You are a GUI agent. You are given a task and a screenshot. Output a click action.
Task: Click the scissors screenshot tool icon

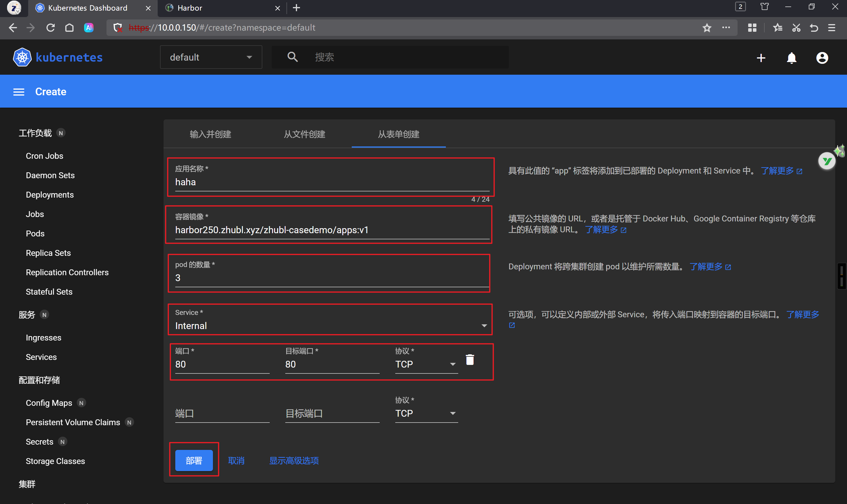[796, 28]
